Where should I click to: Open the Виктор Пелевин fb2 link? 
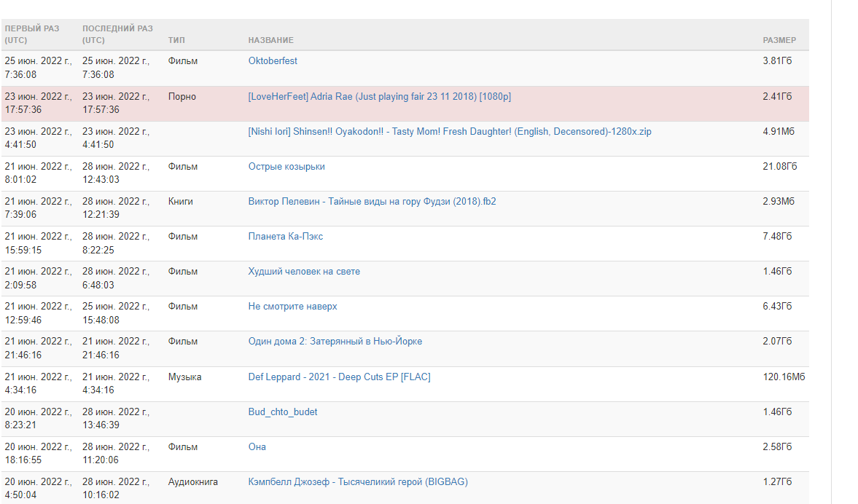[x=372, y=201]
